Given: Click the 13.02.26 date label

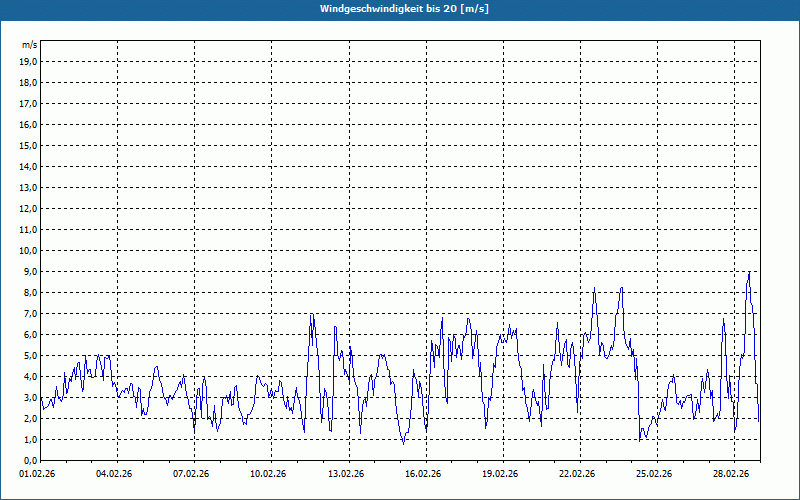Looking at the screenshot, I should click(x=347, y=475).
